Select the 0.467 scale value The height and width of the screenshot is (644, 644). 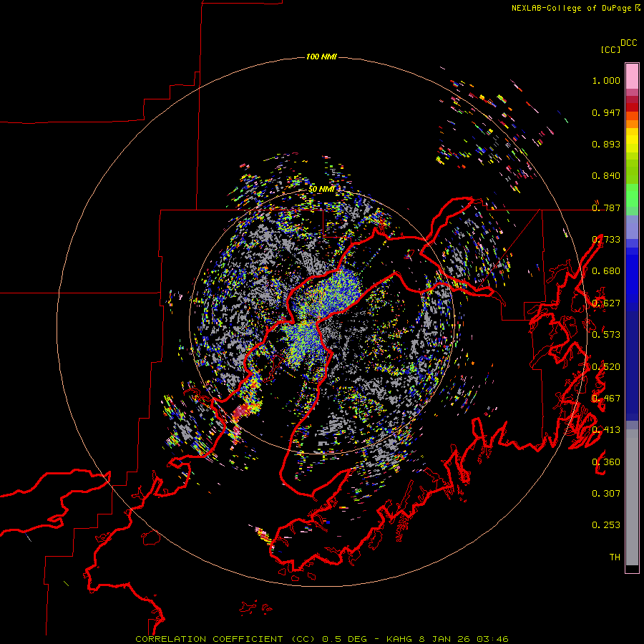[606, 399]
